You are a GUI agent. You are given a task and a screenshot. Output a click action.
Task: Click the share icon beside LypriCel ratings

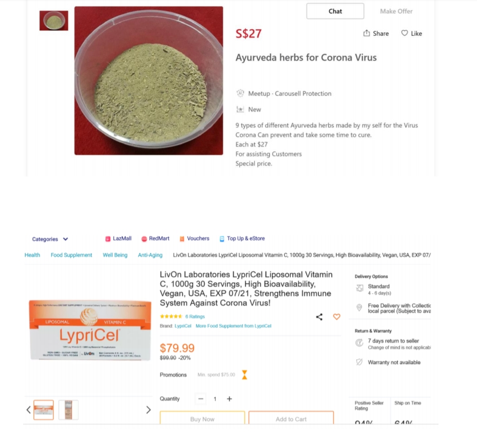point(319,317)
